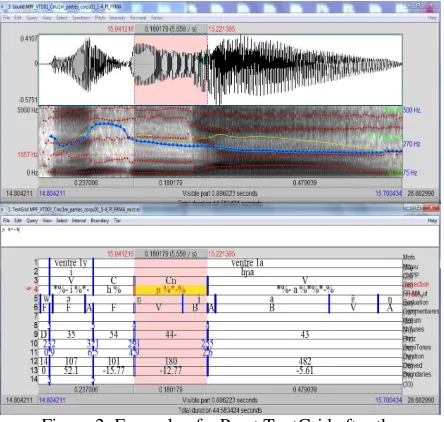Select the '-5.61' interval on tier 13
Viewport: 444px width, 422px height.
305,370
